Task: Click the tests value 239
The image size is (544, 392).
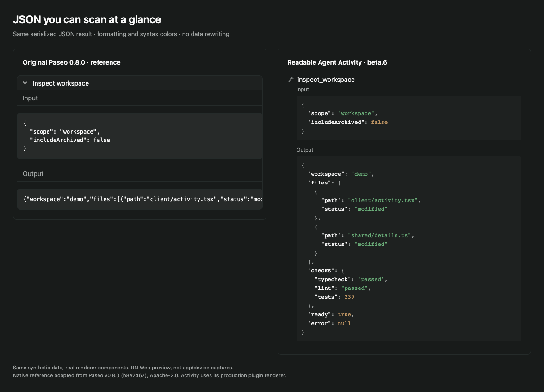Action: click(x=349, y=297)
